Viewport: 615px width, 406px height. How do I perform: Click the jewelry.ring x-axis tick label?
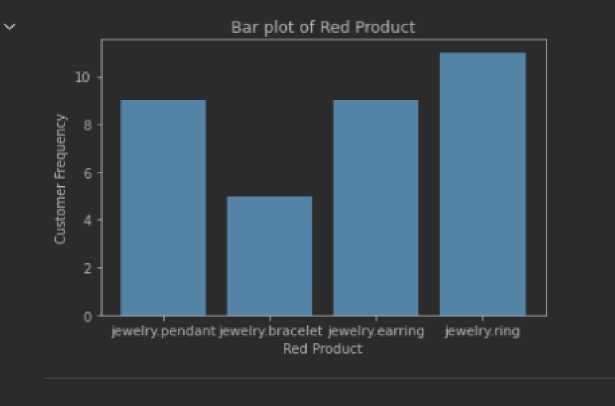(482, 331)
